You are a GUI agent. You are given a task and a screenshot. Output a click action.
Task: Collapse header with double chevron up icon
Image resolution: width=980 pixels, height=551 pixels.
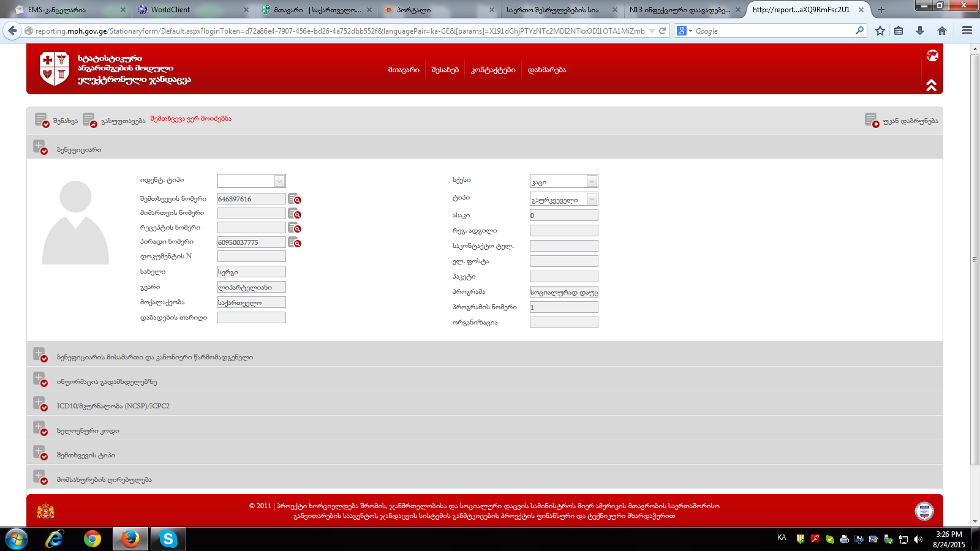[931, 86]
